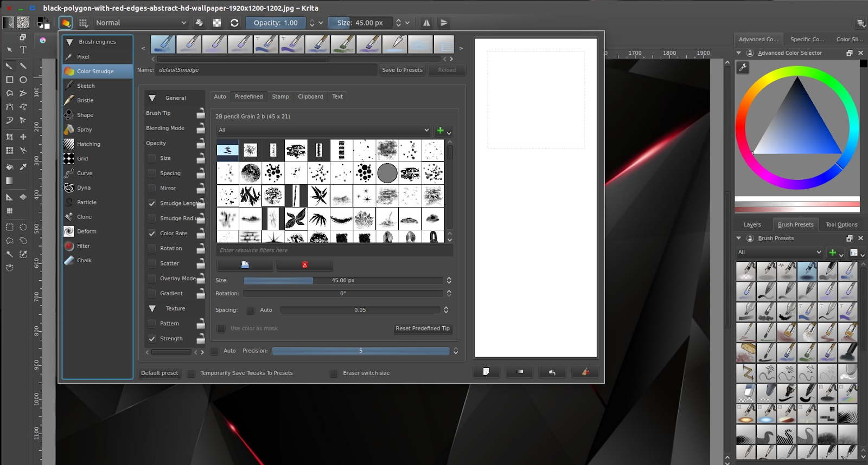Uncheck the Color Rate option
The height and width of the screenshot is (465, 868).
coord(152,234)
